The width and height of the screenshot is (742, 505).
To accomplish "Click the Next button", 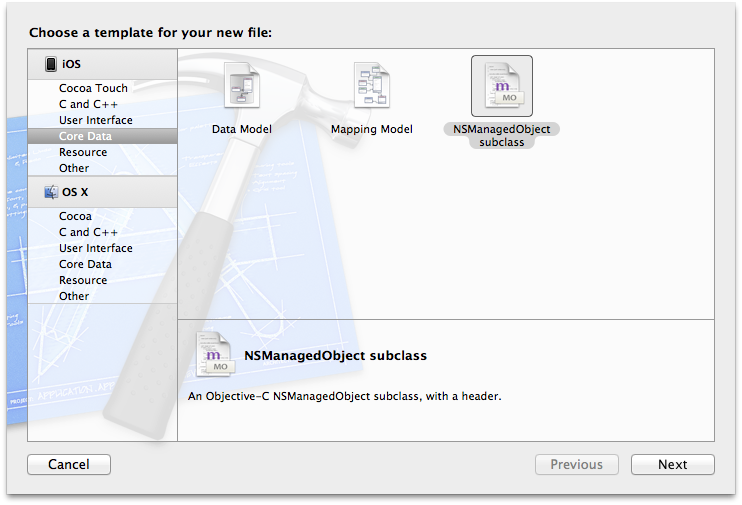I will point(672,464).
